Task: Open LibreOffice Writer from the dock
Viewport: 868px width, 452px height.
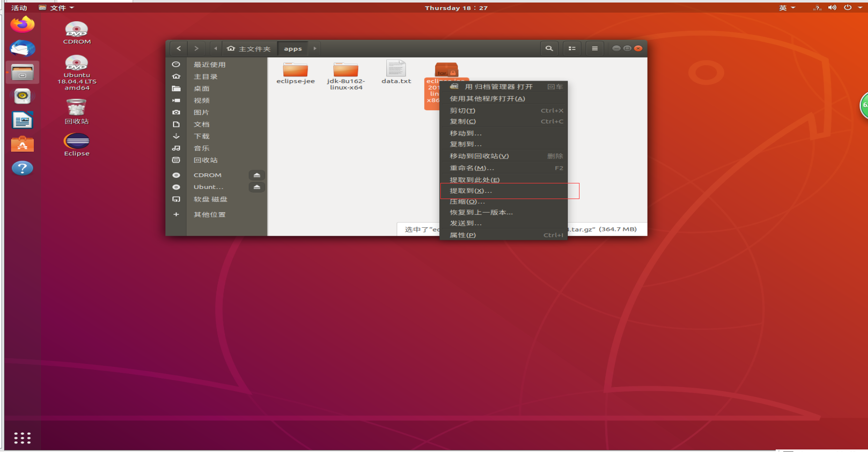Action: point(22,120)
